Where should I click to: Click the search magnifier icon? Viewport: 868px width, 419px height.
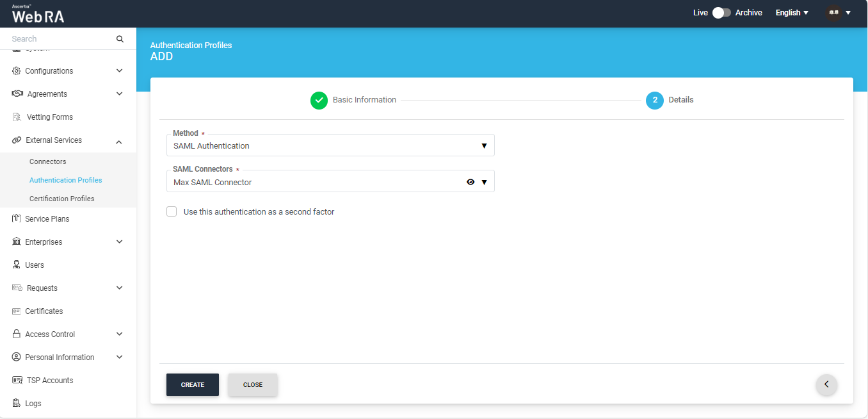coord(120,39)
